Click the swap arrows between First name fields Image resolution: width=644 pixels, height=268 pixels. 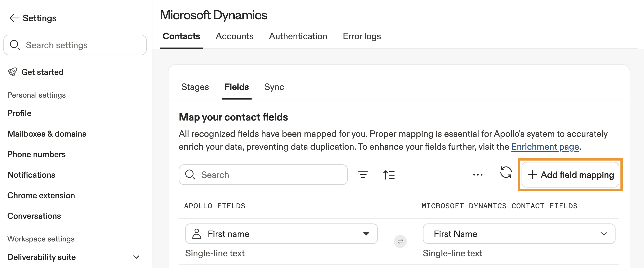point(400,241)
